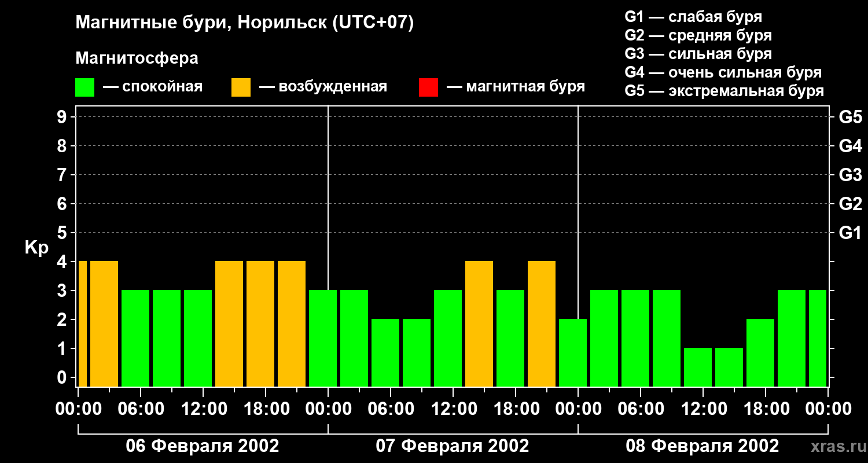The image size is (868, 463).
Task: Click the orange bar for 13:00–16:00 on 07 Февраля
Action: pyautogui.click(x=479, y=324)
